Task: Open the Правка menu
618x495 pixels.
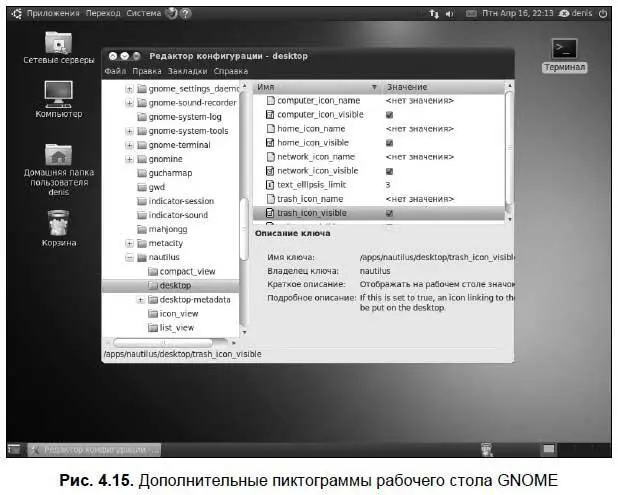Action: tap(147, 71)
